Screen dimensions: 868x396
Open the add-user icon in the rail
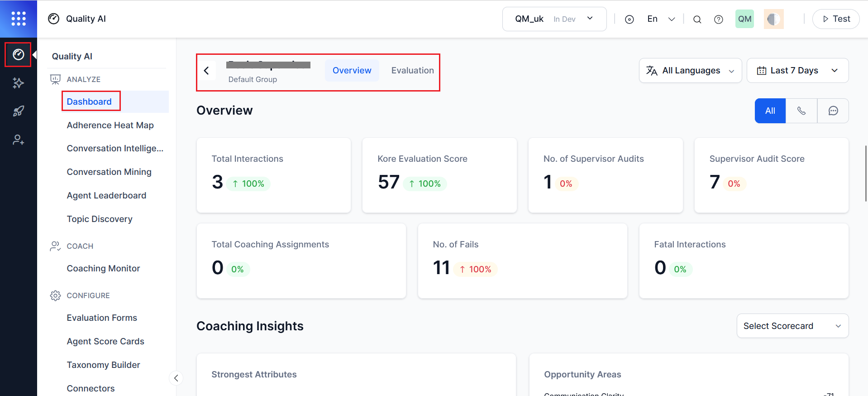click(x=18, y=140)
